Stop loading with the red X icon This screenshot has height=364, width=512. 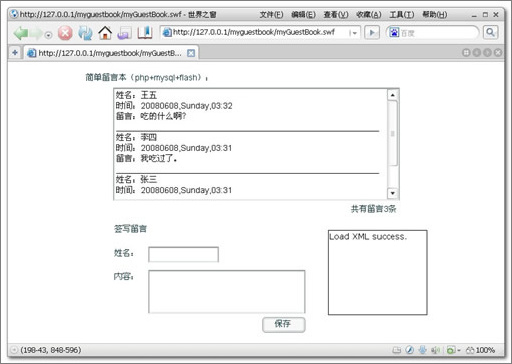tap(65, 33)
